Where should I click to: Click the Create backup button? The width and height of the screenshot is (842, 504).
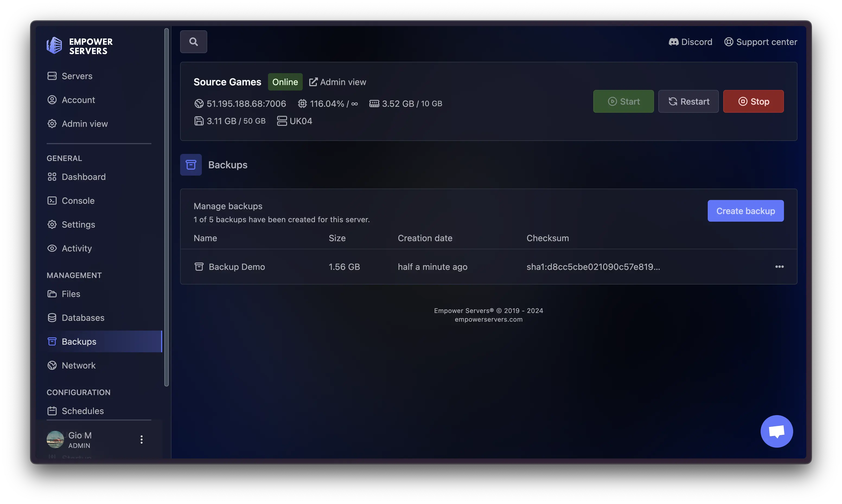coord(745,211)
